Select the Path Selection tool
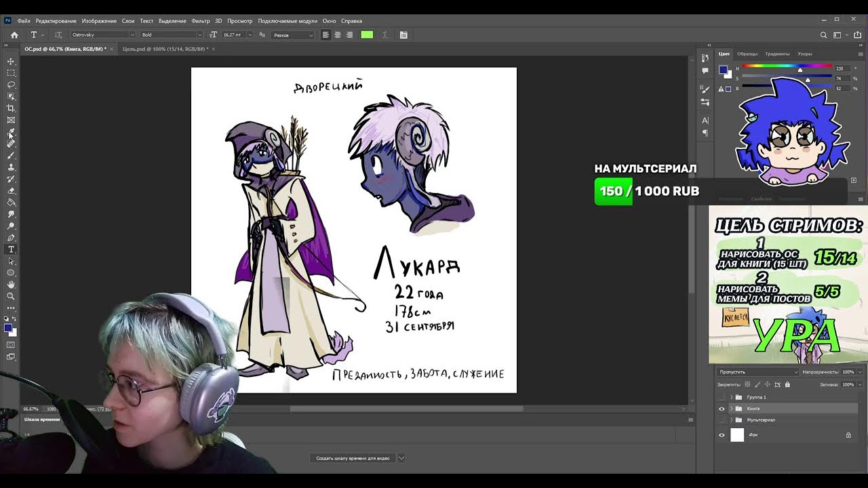The width and height of the screenshot is (868, 488). [x=11, y=261]
